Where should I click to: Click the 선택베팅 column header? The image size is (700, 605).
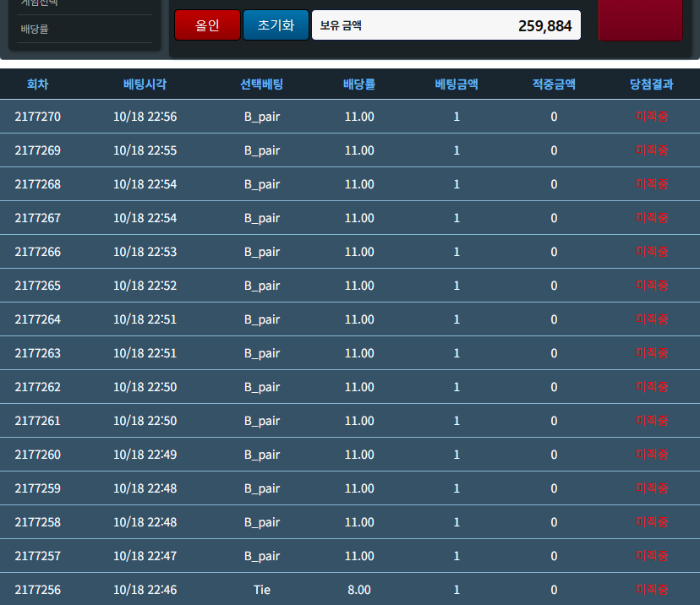(x=261, y=84)
